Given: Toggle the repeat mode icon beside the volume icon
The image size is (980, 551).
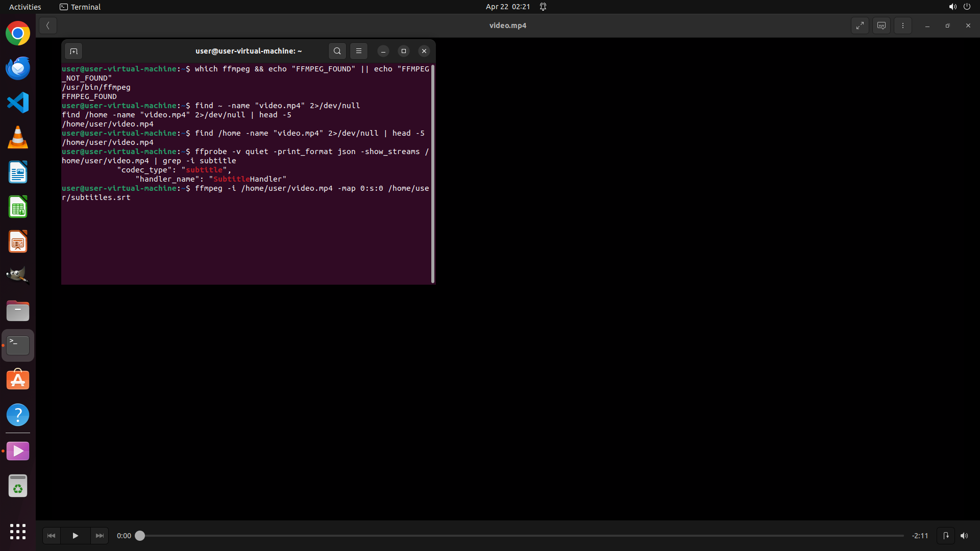Looking at the screenshot, I should (x=945, y=536).
